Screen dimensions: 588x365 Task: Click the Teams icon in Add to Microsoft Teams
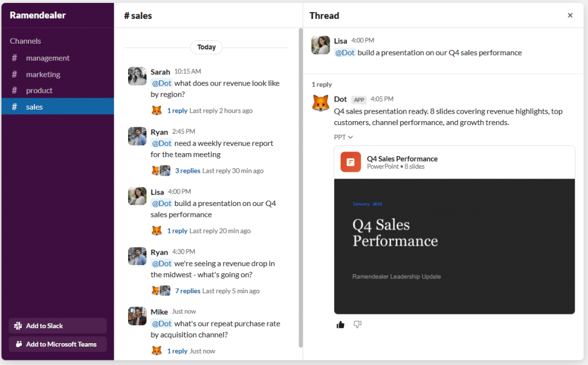(19, 344)
